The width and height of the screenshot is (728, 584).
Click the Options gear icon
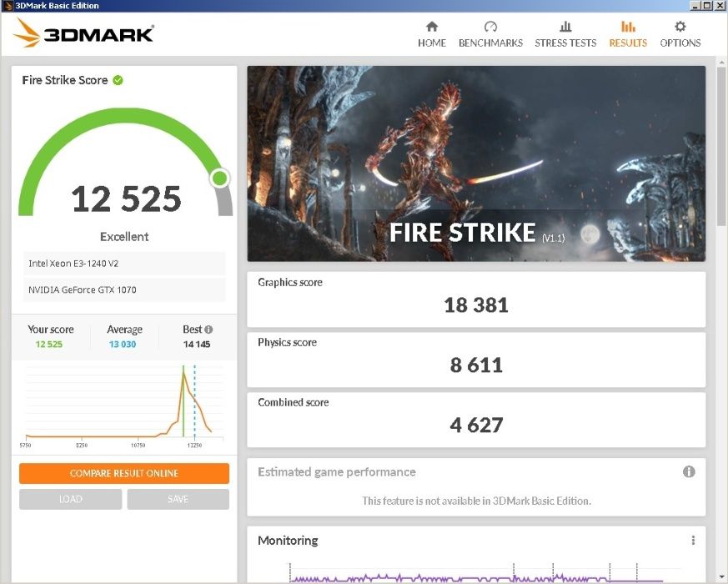tap(680, 27)
